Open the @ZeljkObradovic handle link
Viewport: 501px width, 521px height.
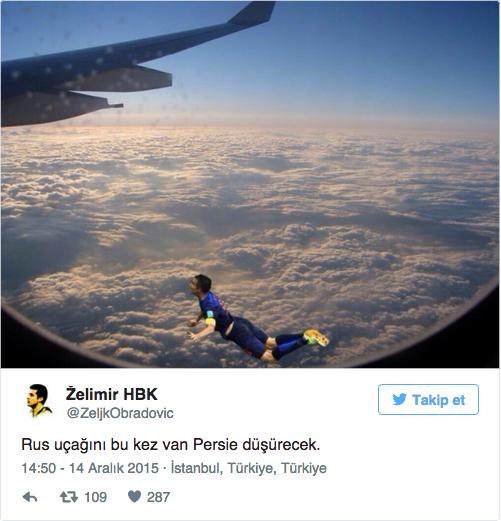click(120, 413)
